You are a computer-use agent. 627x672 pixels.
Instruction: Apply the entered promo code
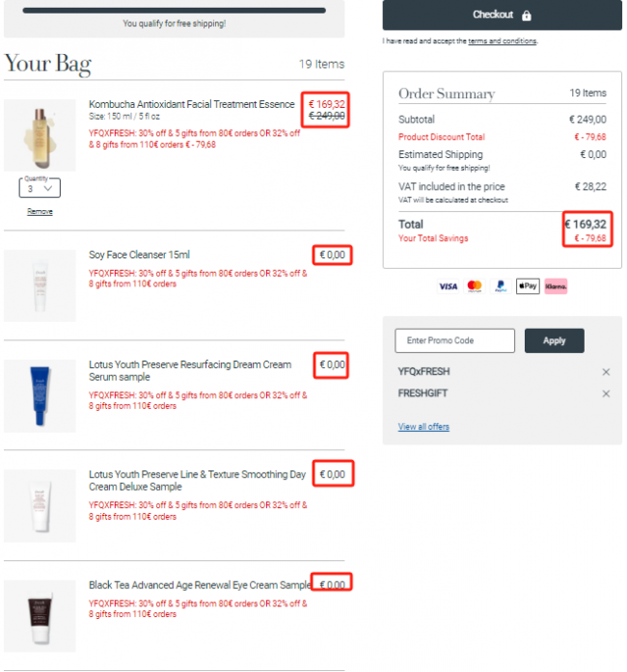click(554, 340)
